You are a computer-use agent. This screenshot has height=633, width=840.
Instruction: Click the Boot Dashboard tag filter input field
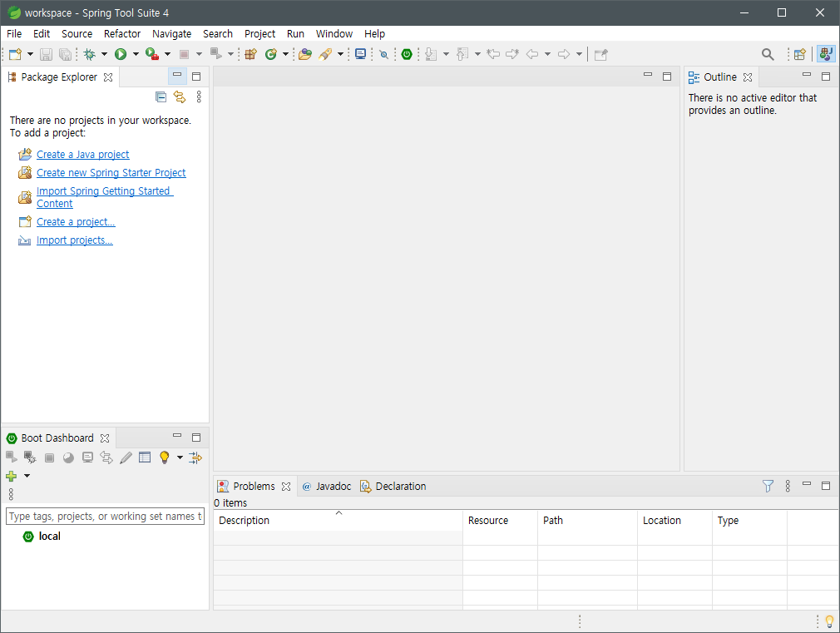pyautogui.click(x=105, y=517)
